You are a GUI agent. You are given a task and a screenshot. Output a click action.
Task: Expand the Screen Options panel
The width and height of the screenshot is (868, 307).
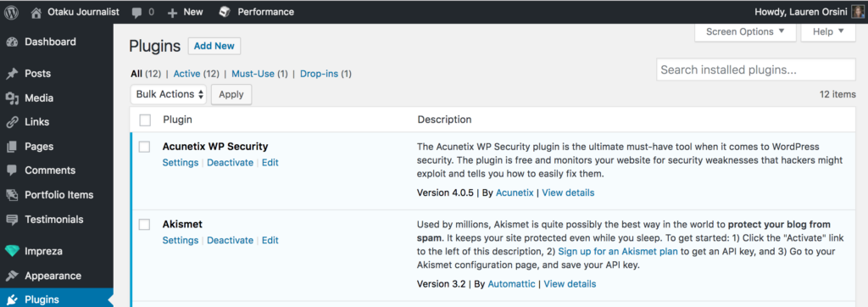745,31
